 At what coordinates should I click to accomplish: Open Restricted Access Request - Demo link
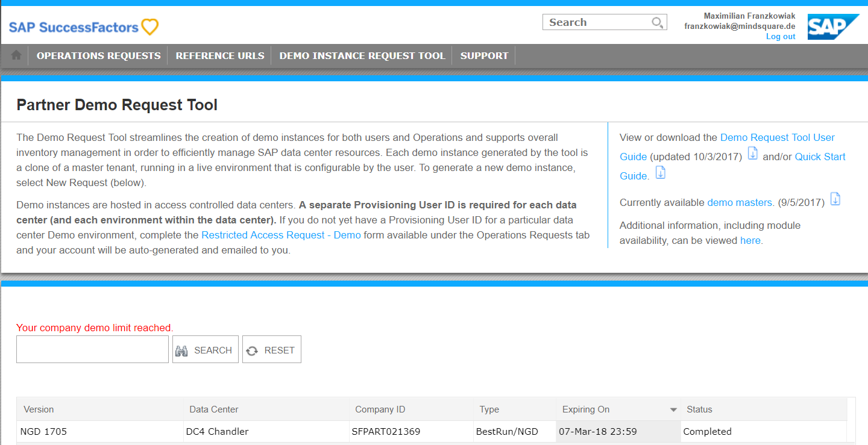[281, 235]
